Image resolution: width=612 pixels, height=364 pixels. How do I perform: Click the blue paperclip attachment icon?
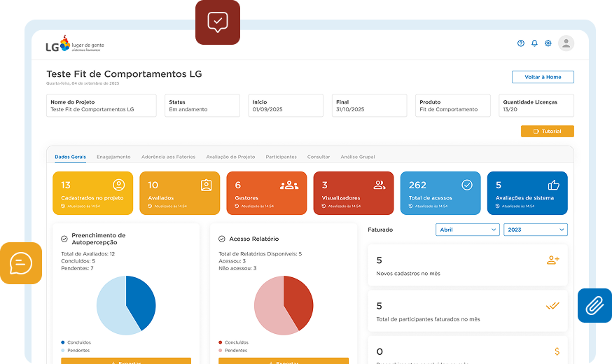click(x=594, y=305)
